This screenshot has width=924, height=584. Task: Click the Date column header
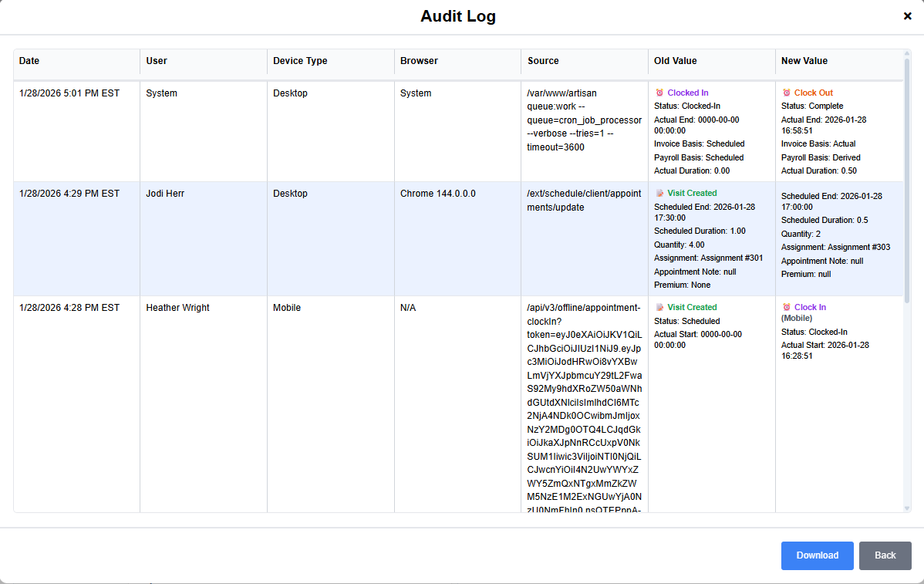pos(29,61)
